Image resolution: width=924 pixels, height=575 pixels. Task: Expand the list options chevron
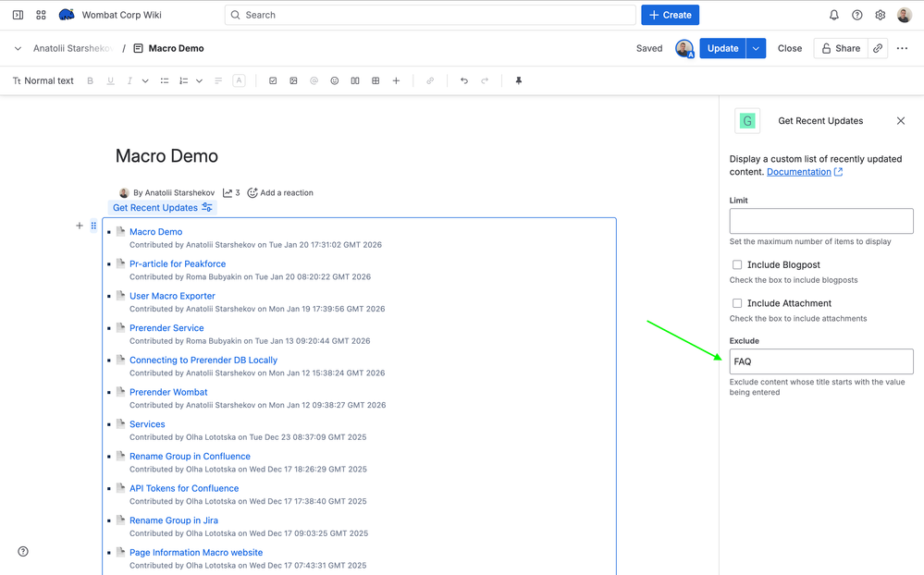pos(199,80)
